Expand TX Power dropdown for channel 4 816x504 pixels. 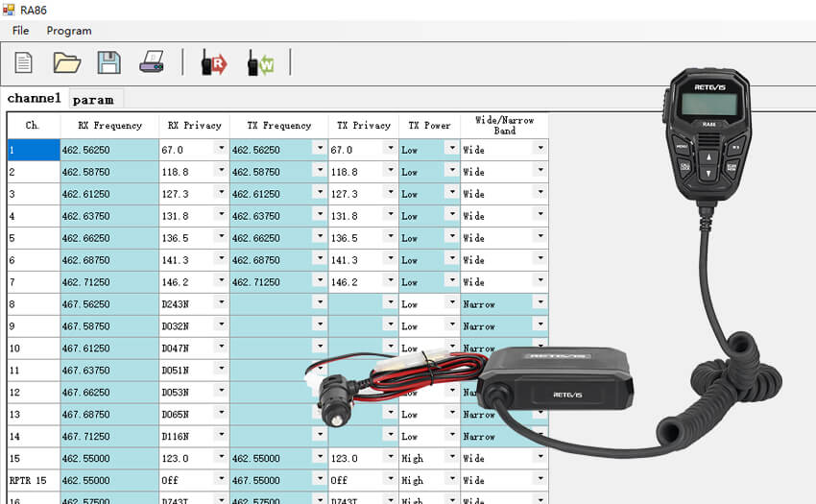point(452,214)
